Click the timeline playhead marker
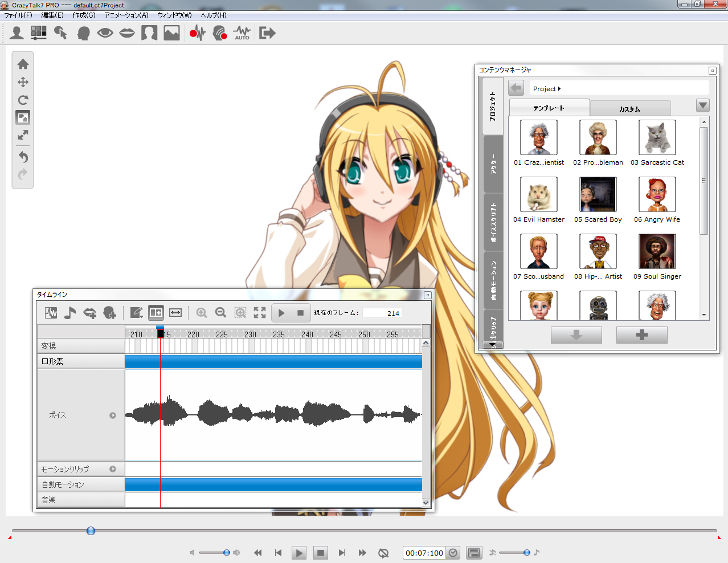The height and width of the screenshot is (563, 728). click(160, 333)
